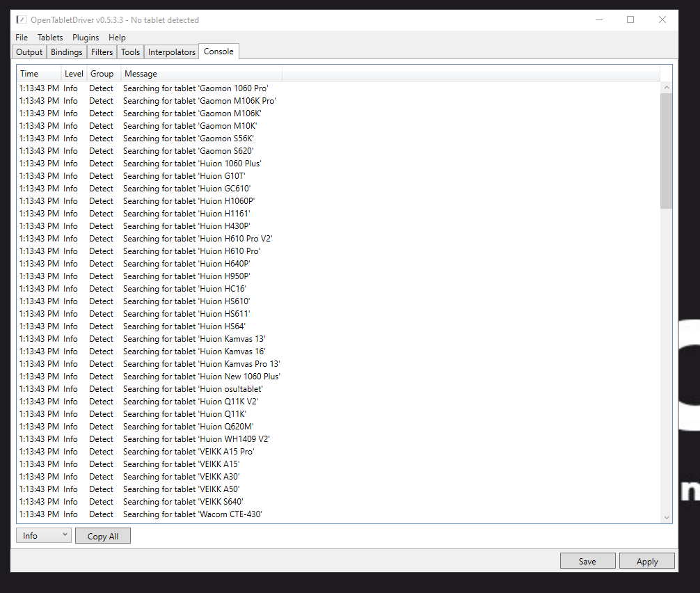Open the File menu
Viewport: 700px width, 593px height.
tap(21, 37)
